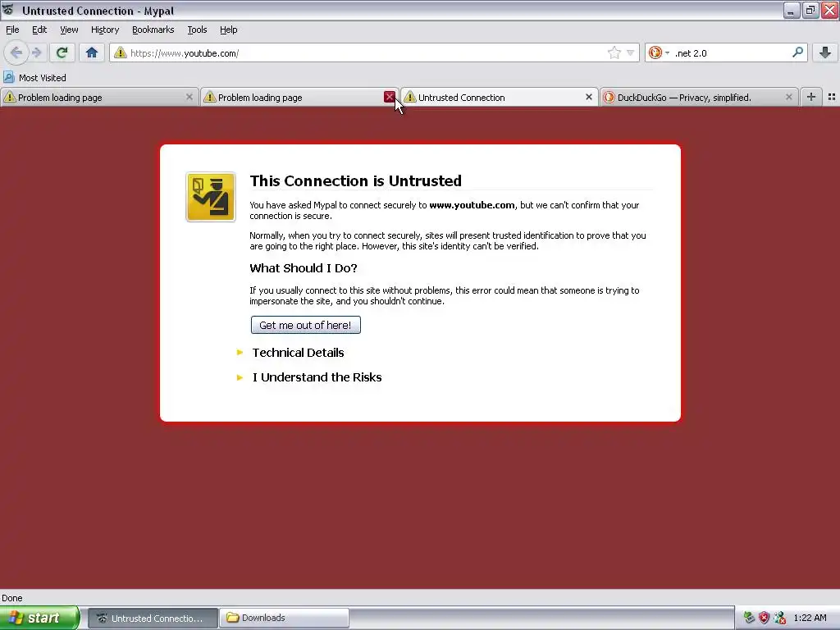
Task: Click the Most Visited bookmarks icon
Action: 8,78
